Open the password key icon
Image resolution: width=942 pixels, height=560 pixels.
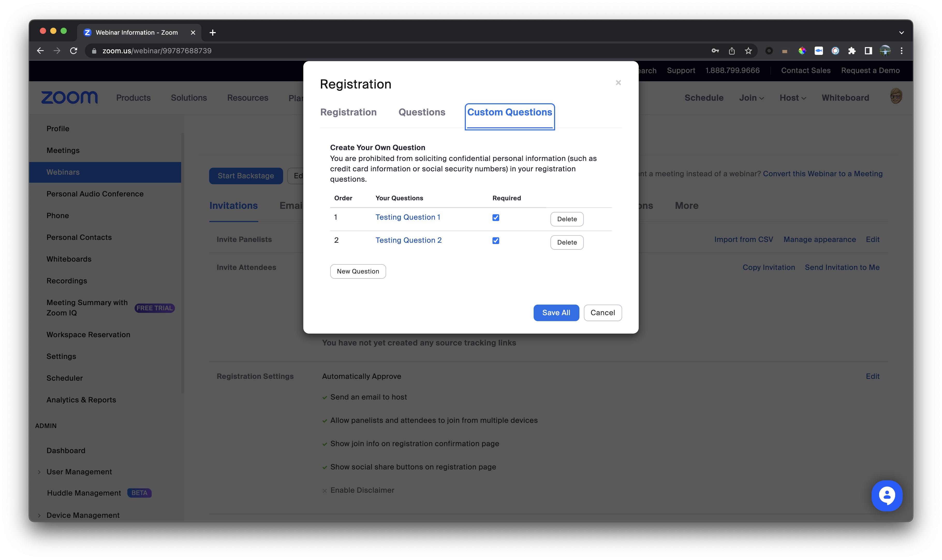click(715, 50)
